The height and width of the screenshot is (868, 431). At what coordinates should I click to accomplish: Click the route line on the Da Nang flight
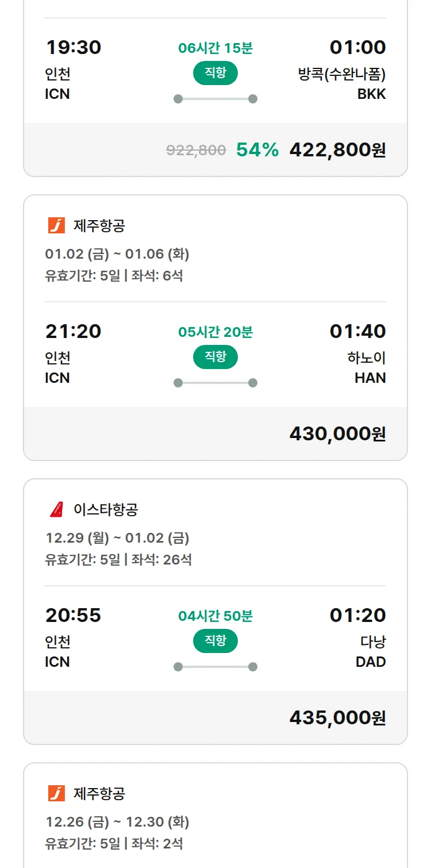click(x=215, y=667)
